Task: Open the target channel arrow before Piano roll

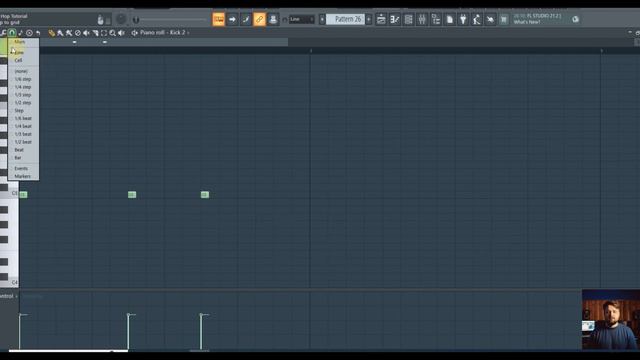Action: point(134,33)
